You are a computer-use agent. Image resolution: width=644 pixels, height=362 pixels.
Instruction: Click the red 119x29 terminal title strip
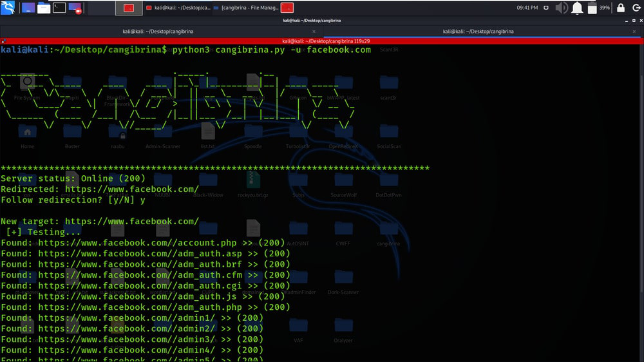(326, 41)
